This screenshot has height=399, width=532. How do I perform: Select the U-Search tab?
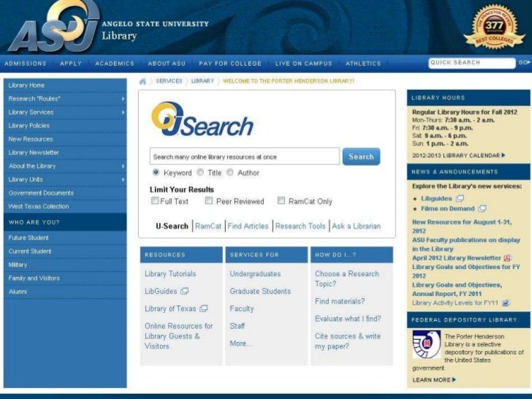coord(172,226)
